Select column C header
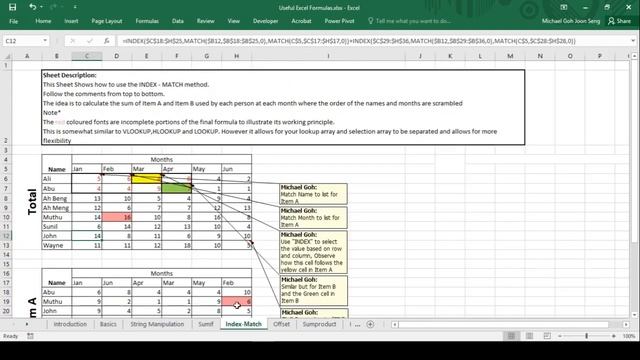This screenshot has width=640, height=360. [87, 56]
